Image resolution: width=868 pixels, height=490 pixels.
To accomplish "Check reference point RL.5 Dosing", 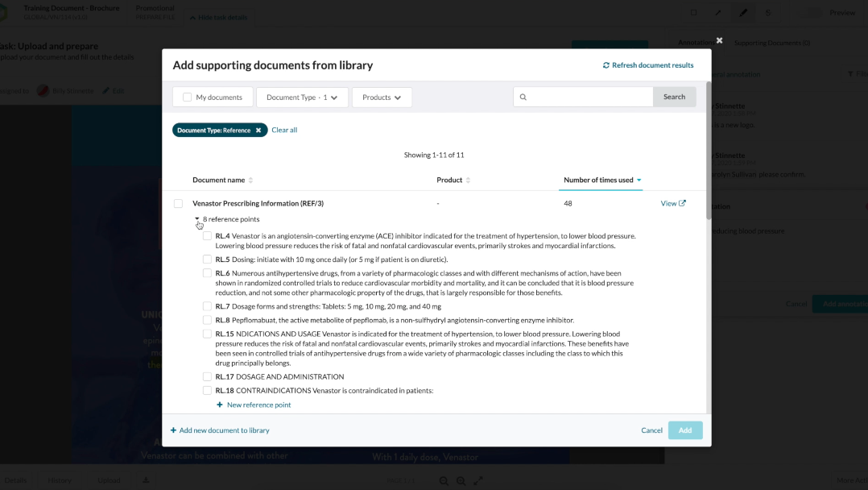I will (207, 260).
